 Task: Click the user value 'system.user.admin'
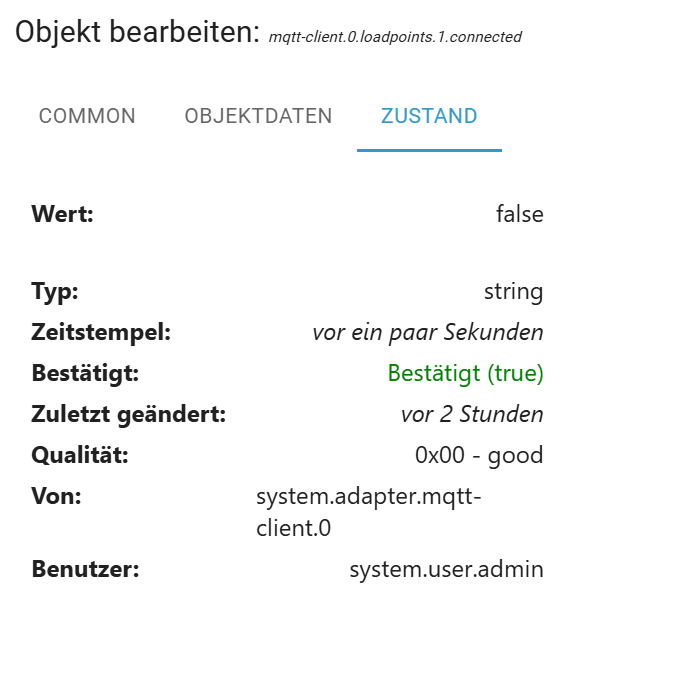point(446,570)
